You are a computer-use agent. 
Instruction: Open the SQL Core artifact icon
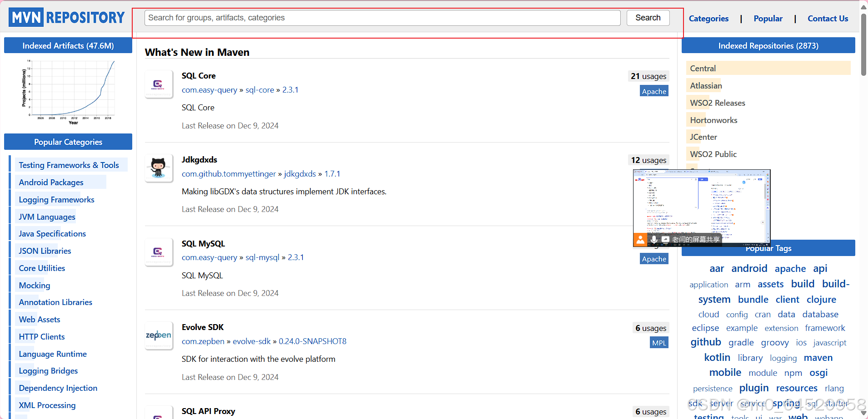coord(159,84)
